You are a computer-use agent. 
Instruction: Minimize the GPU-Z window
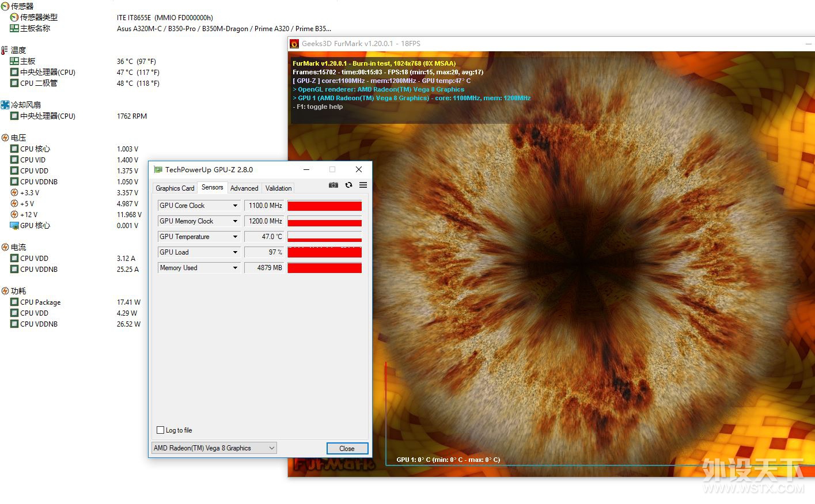(x=306, y=169)
